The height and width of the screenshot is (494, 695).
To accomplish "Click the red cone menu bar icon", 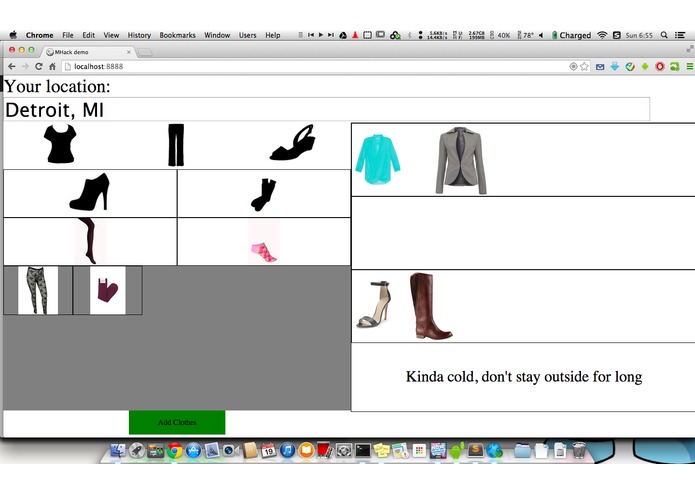I will click(355, 35).
